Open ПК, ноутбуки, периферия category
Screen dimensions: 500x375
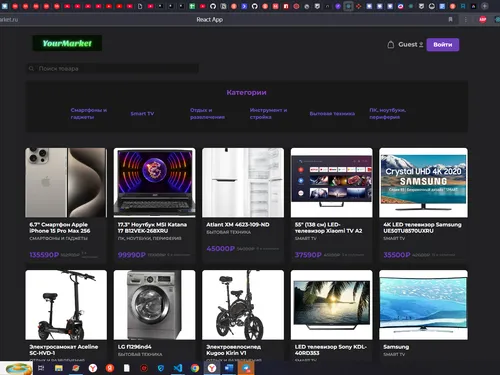tap(387, 114)
